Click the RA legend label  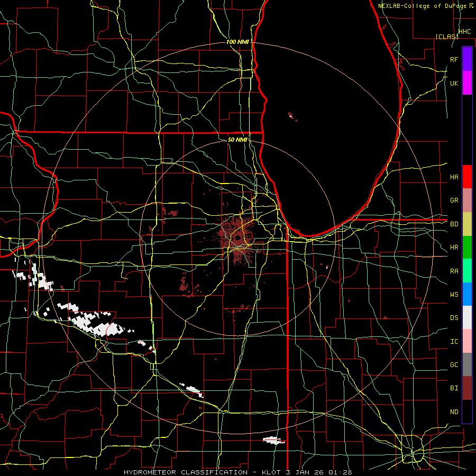(x=454, y=271)
